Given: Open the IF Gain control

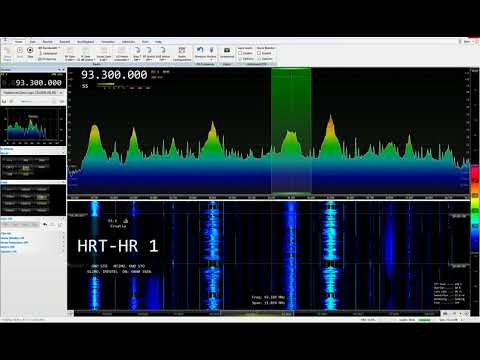Looking at the screenshot, I should pyautogui.click(x=86, y=53).
